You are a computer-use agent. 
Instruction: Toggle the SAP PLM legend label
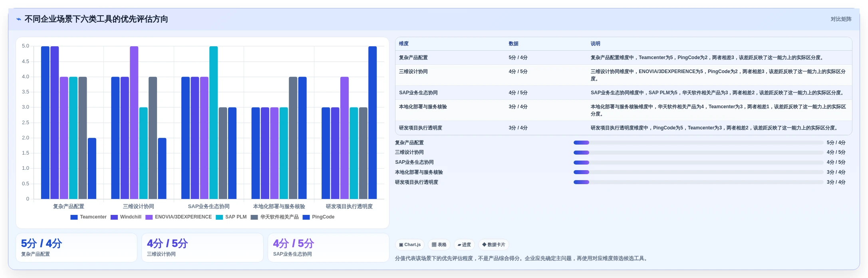236,217
